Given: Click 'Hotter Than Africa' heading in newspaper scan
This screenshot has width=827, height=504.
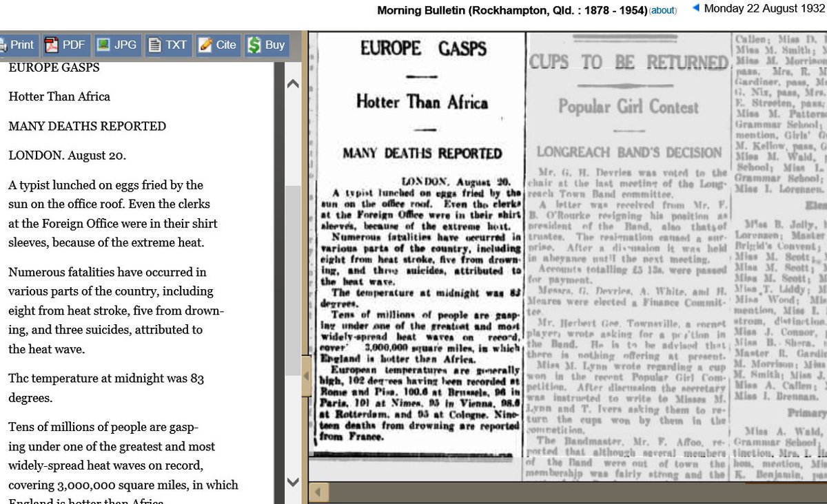Looking at the screenshot, I should (422, 102).
